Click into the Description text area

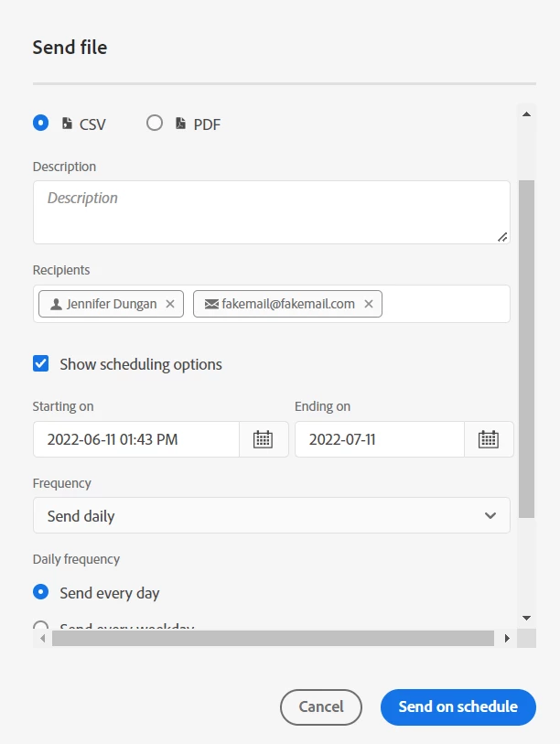[x=272, y=212]
